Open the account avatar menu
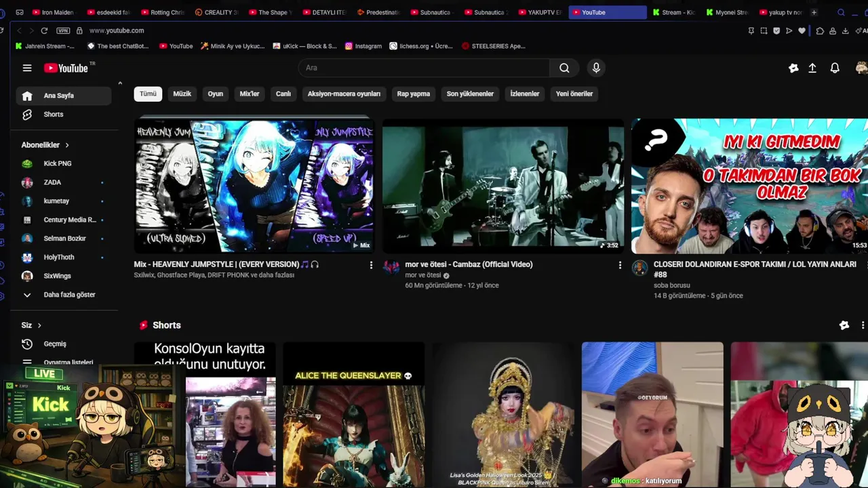868x488 pixels. 861,68
